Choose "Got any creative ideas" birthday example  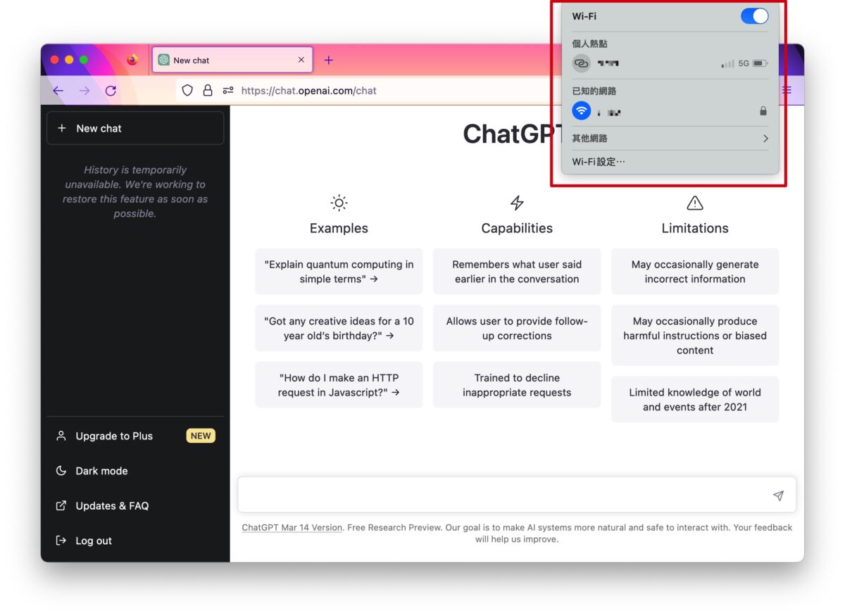339,328
